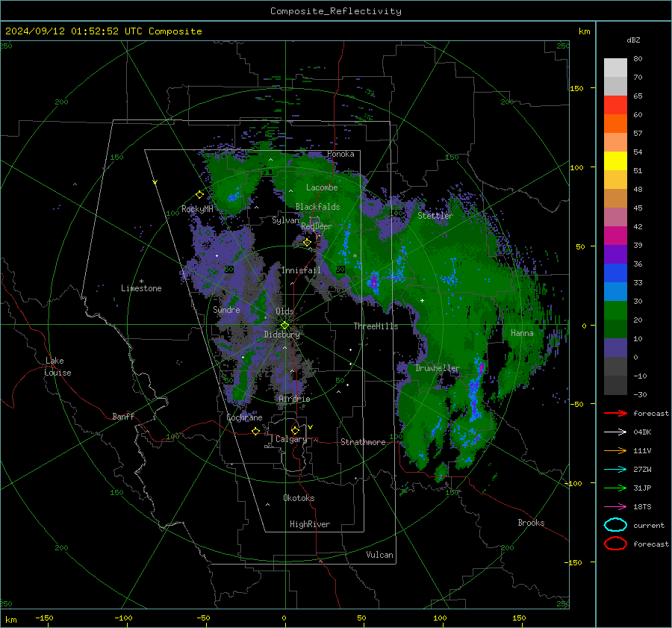Click the cyan 'current' ellipse legend icon

(615, 525)
